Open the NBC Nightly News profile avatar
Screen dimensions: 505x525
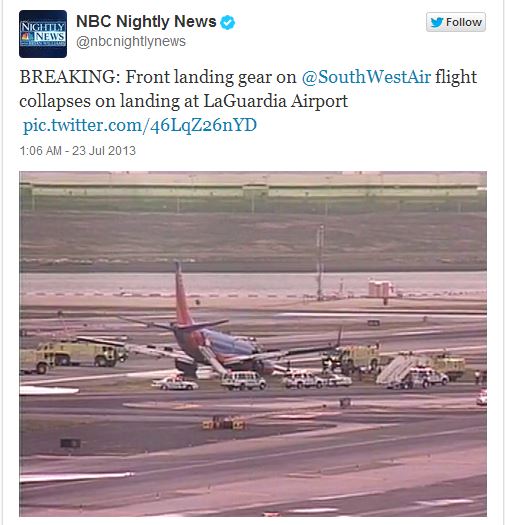click(x=43, y=34)
